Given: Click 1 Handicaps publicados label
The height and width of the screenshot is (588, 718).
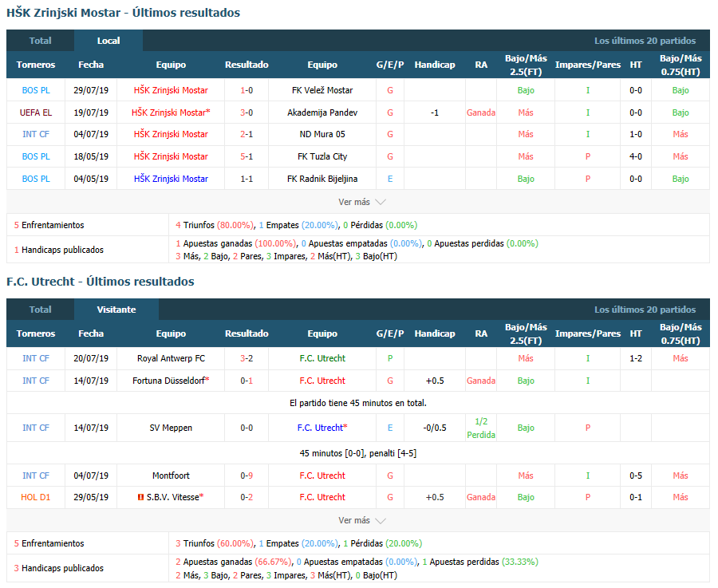Looking at the screenshot, I should tap(58, 250).
